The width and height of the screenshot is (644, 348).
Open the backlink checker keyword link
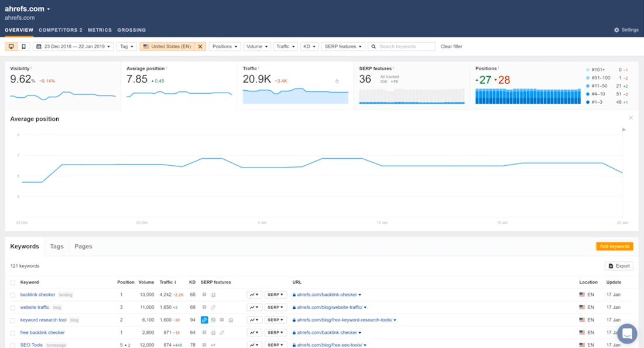pyautogui.click(x=37, y=295)
